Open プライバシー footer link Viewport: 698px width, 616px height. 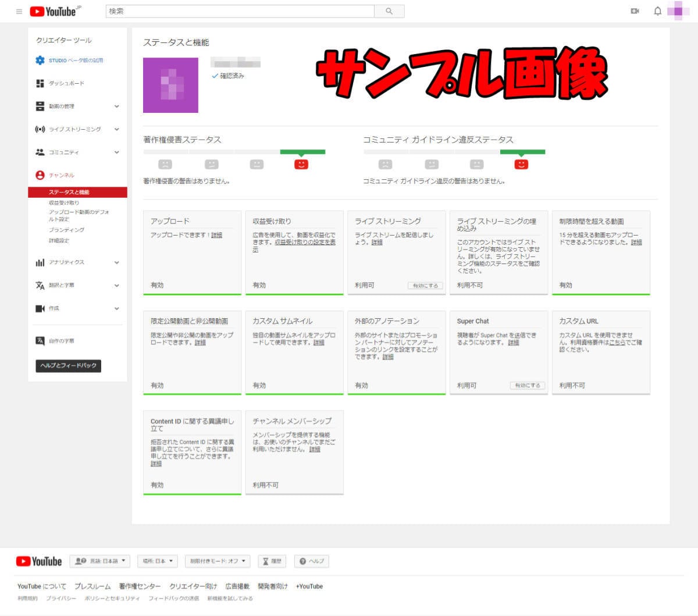61,599
